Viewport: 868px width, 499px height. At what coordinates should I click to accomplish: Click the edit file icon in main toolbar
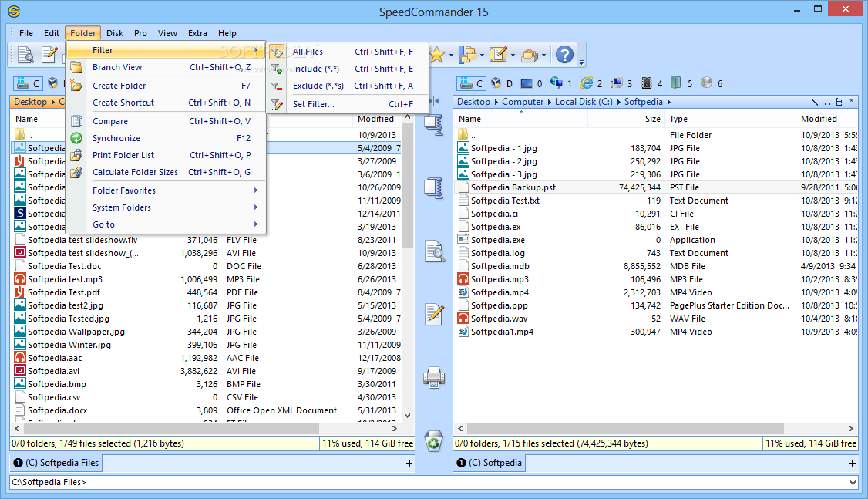pos(50,54)
